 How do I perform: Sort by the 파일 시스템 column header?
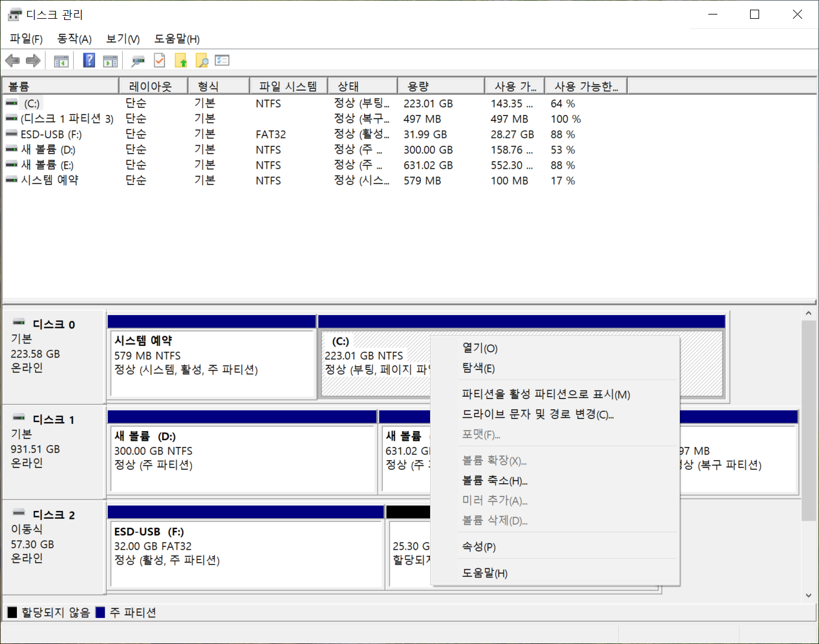tap(288, 86)
